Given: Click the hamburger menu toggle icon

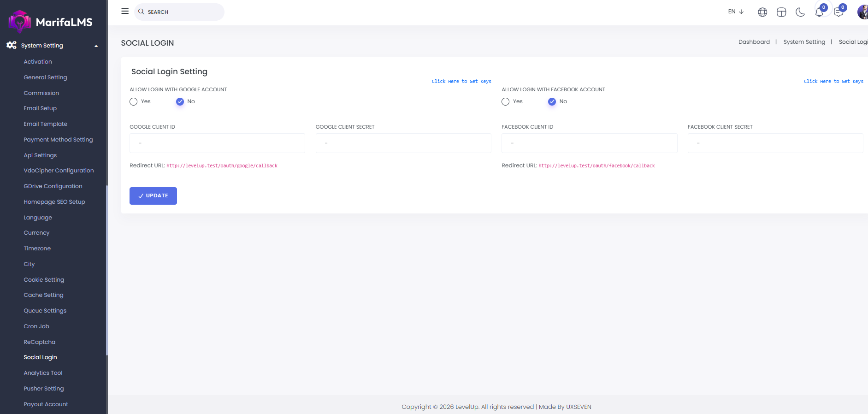Looking at the screenshot, I should pyautogui.click(x=125, y=11).
